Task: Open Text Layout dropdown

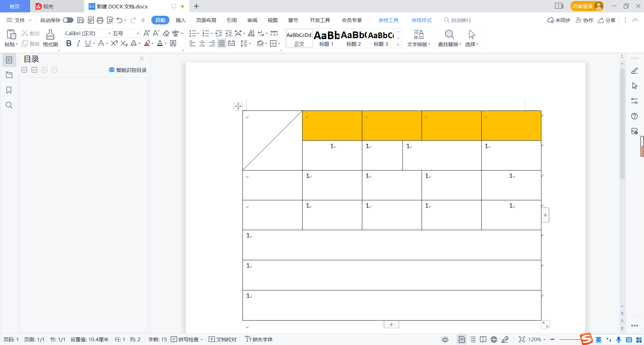Action: click(x=419, y=38)
